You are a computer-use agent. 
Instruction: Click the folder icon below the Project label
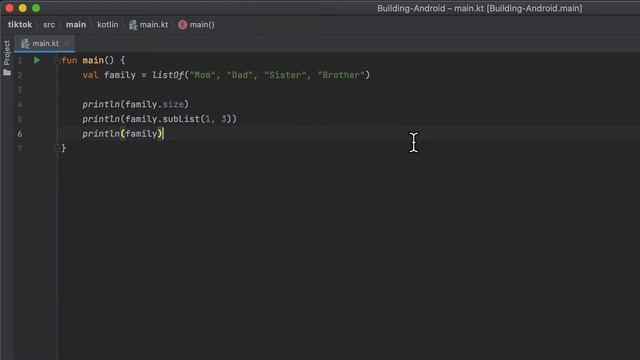(7, 73)
